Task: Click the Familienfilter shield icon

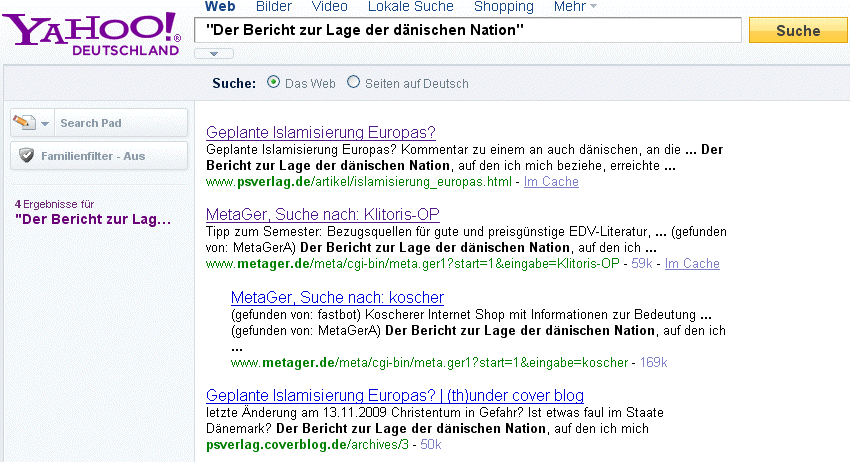Action: [26, 156]
